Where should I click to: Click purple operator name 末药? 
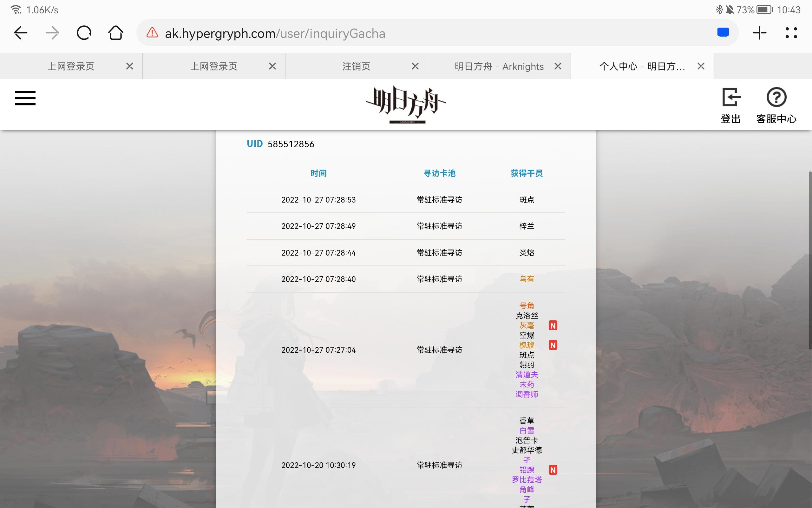click(527, 384)
